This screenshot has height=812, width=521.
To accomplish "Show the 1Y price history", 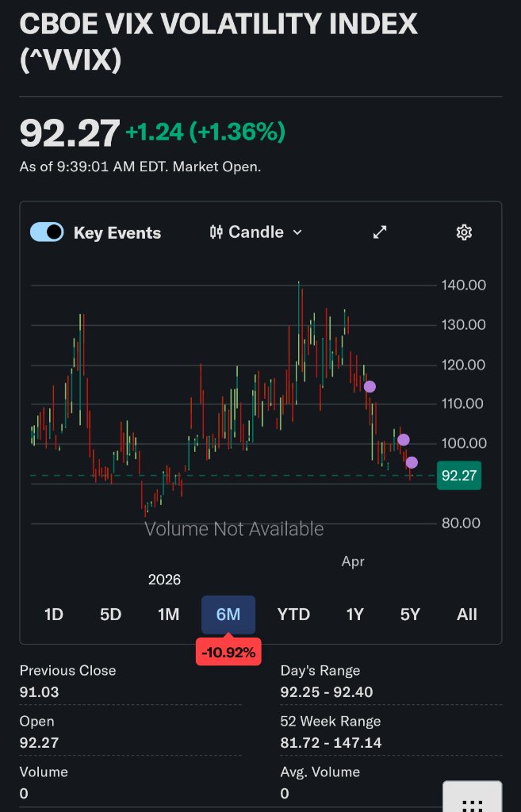I will pos(354,615).
